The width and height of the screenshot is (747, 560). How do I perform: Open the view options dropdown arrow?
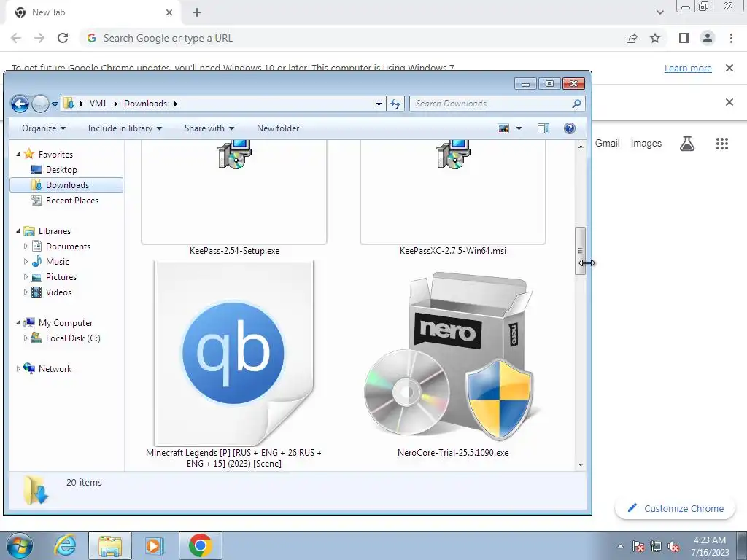[x=519, y=128]
